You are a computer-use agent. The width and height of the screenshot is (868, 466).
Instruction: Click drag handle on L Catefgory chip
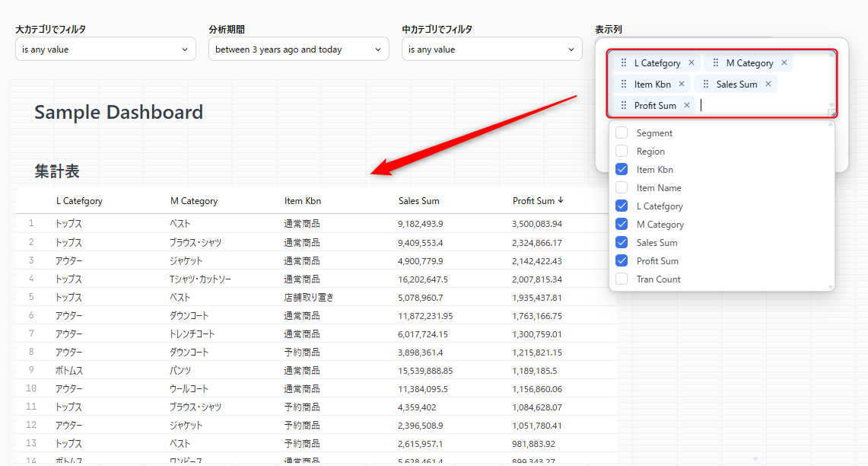(x=624, y=63)
